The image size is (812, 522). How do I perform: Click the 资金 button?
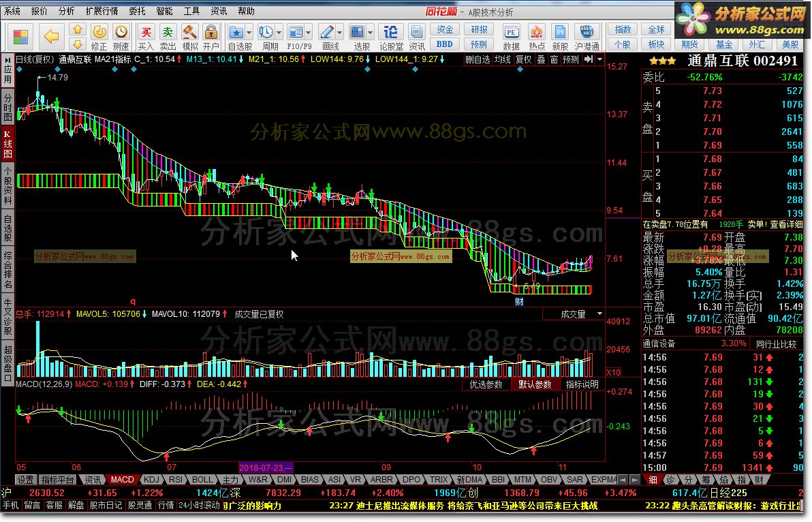[x=445, y=29]
